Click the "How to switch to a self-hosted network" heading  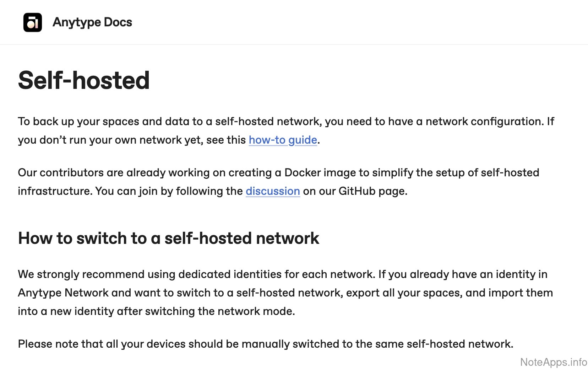[x=169, y=238]
